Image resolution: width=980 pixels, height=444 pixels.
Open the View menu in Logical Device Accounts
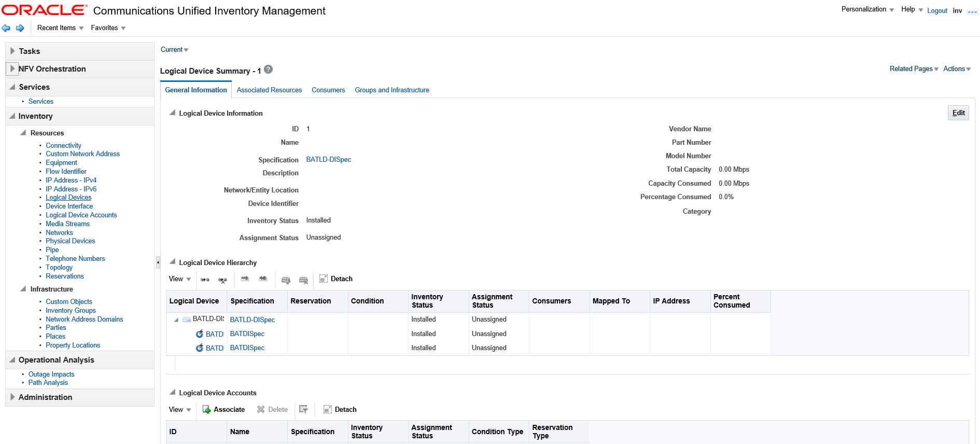pyautogui.click(x=180, y=410)
